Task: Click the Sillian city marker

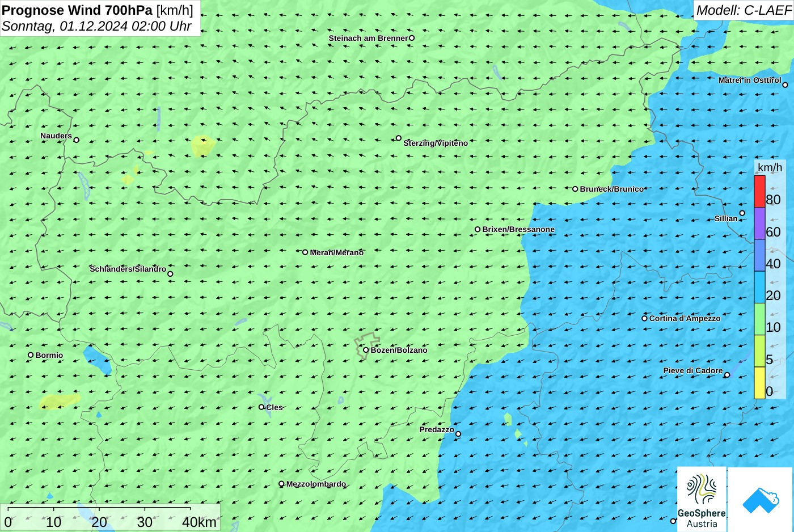Action: pyautogui.click(x=742, y=213)
